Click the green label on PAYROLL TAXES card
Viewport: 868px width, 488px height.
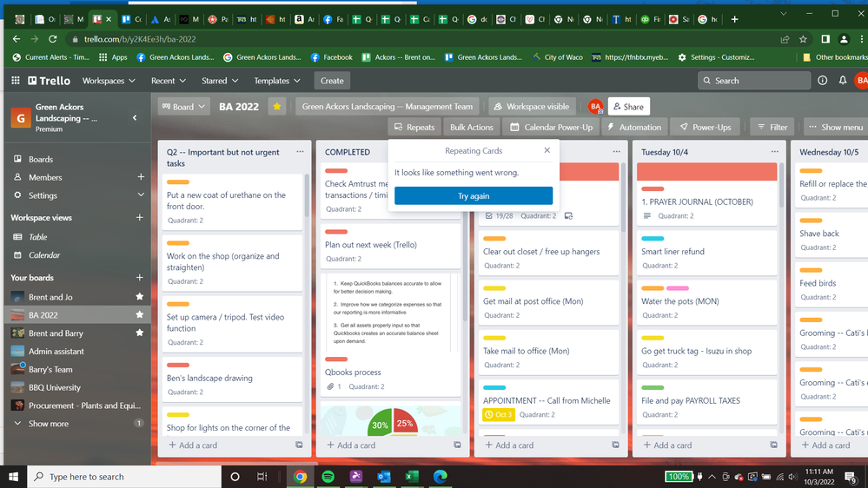click(653, 388)
